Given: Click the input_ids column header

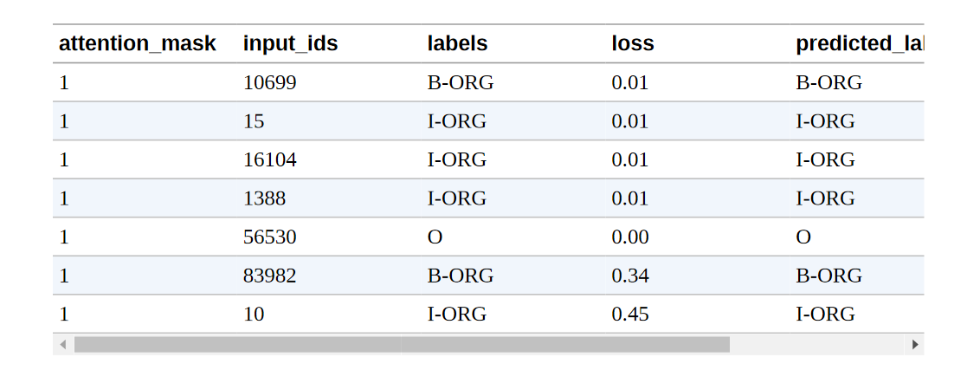Looking at the screenshot, I should click(x=291, y=43).
